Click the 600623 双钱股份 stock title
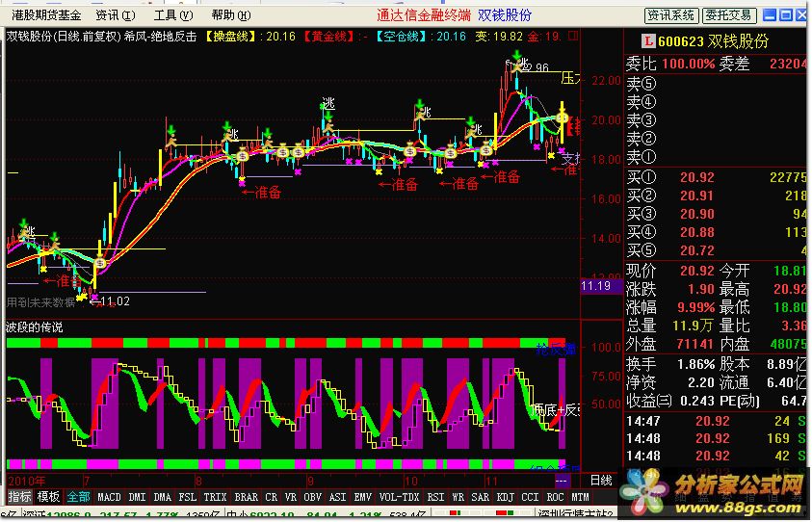The width and height of the screenshot is (812, 522). point(714,40)
